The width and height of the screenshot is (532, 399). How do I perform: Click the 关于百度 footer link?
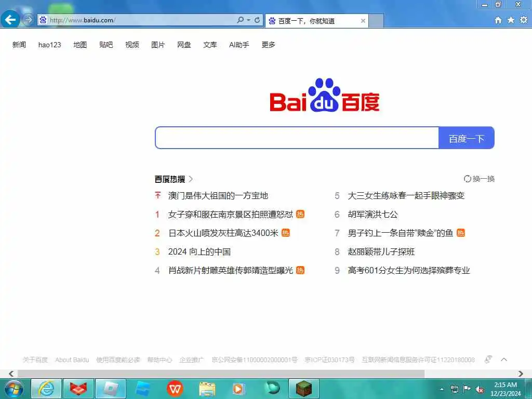click(35, 360)
